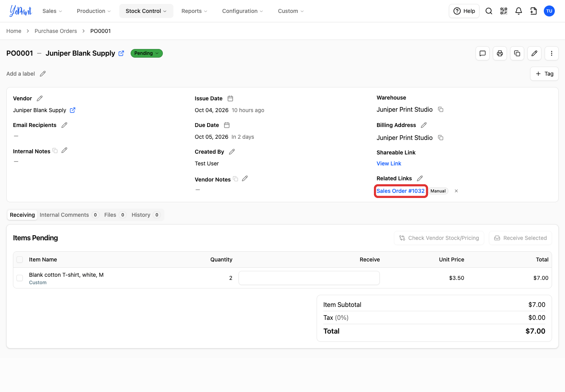Expand the Pending status dropdown
Viewport: 565px width, 392px height.
coord(147,53)
